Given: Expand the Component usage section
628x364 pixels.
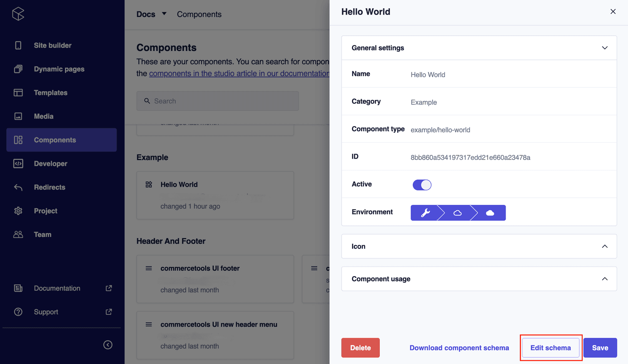Looking at the screenshot, I should [605, 279].
